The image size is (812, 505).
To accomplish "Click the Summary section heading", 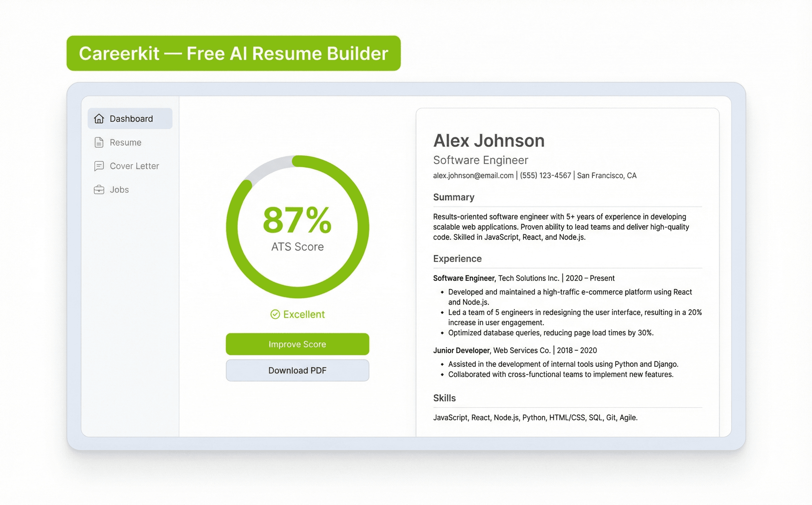I will click(454, 197).
